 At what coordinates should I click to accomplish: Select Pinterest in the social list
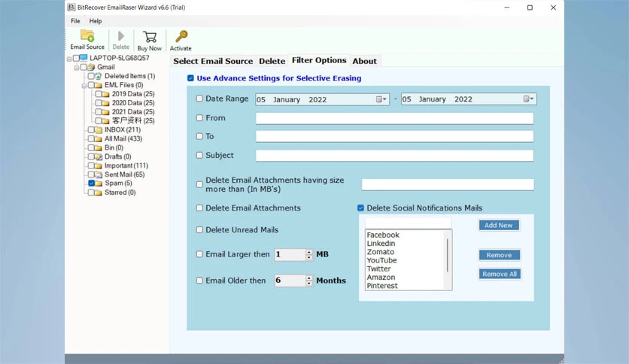coord(382,286)
